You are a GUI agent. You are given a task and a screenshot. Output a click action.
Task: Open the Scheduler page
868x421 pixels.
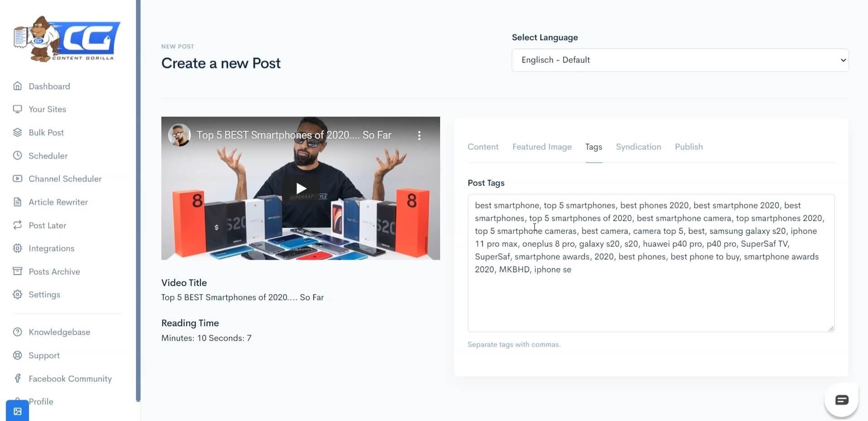pyautogui.click(x=48, y=155)
